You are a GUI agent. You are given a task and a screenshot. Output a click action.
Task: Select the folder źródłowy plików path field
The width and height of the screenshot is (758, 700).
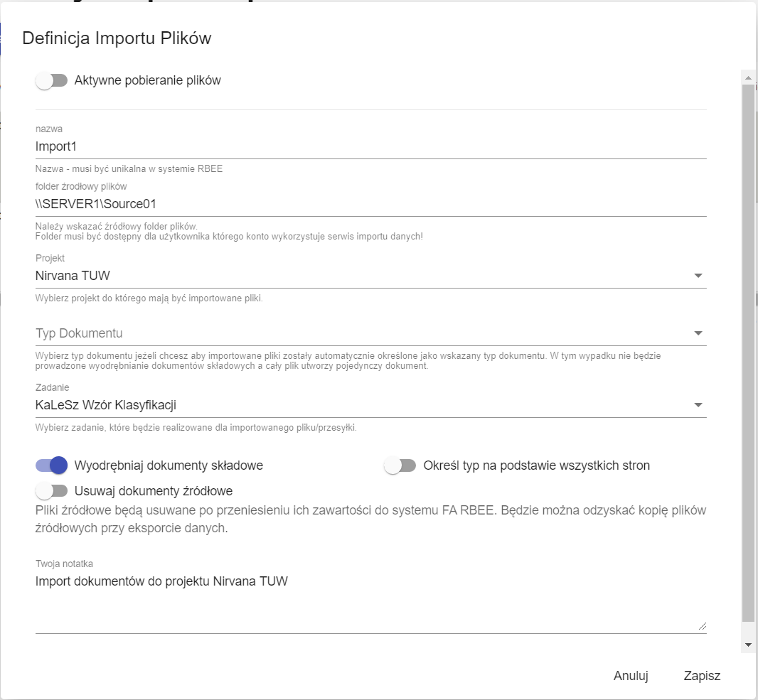click(284, 204)
